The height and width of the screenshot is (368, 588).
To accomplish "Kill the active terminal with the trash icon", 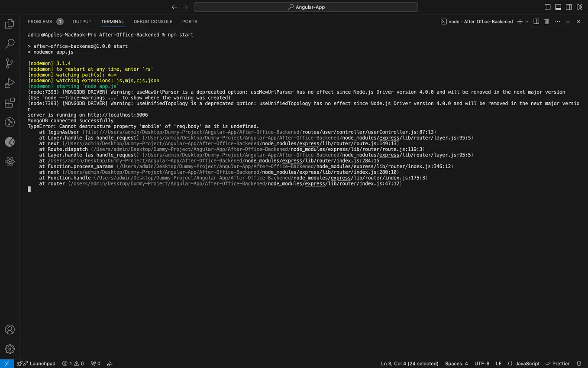I will 546,21.
